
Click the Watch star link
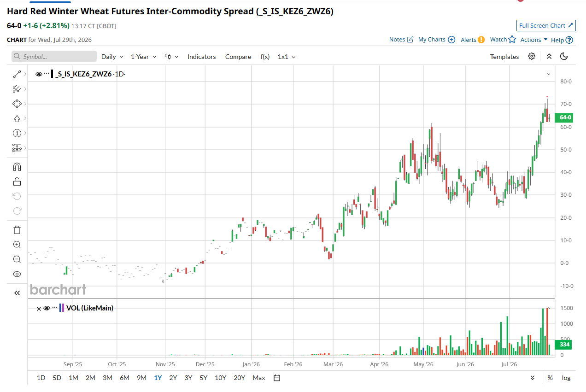[x=503, y=40]
